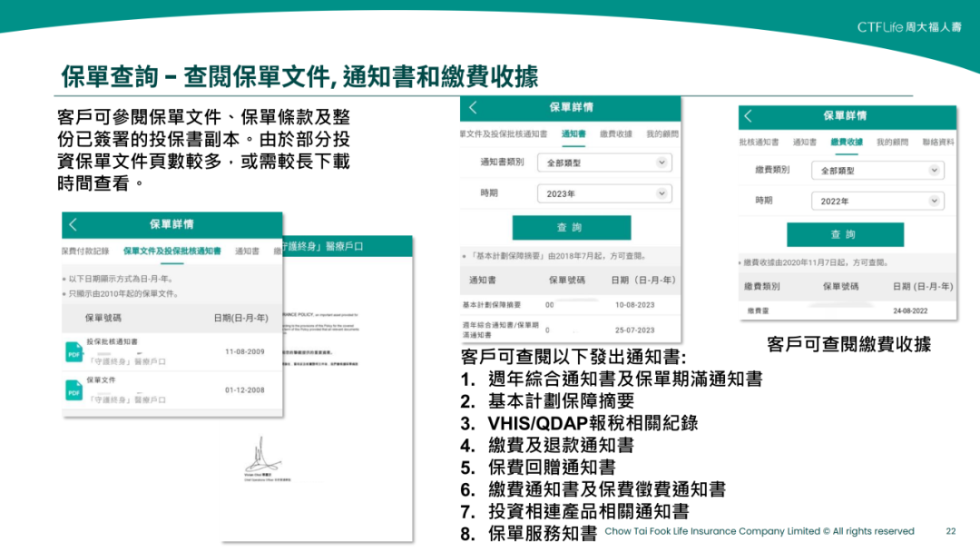The width and height of the screenshot is (980, 552).
Task: Select 通知書 tab in the policy documents panel
Action: point(247,251)
